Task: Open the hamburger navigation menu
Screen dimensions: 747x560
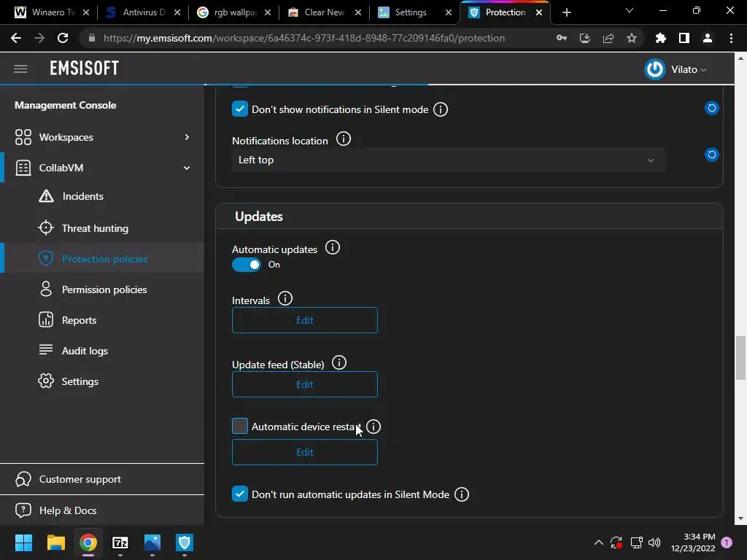Action: click(x=20, y=69)
